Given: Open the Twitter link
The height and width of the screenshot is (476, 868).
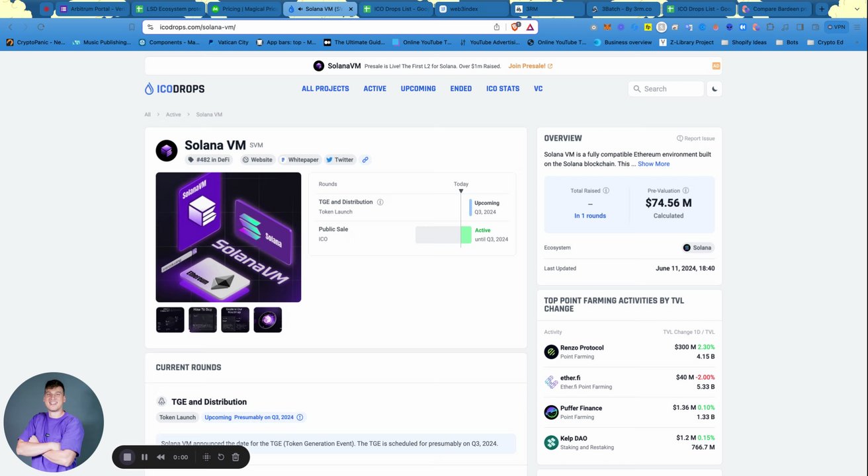Looking at the screenshot, I should tap(340, 159).
